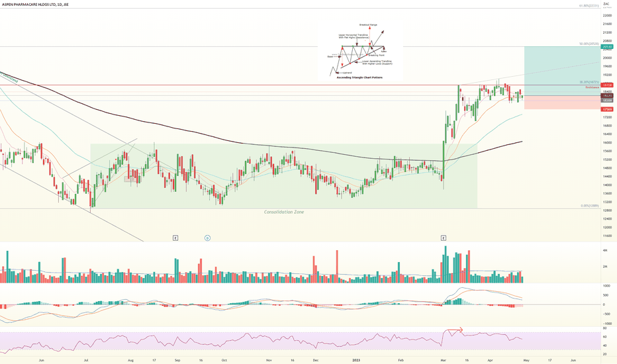
Task: Select the red arrow on the RSI pane
Action: tap(455, 330)
